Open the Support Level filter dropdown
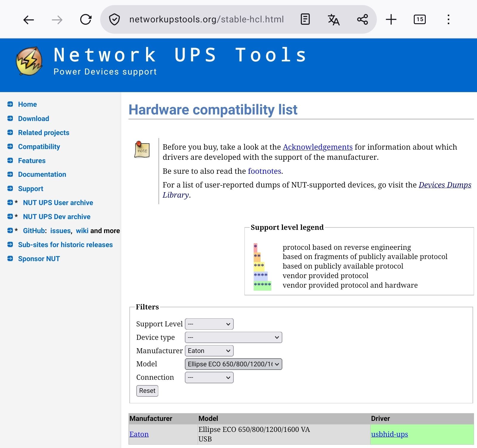477x448 pixels. pos(209,324)
